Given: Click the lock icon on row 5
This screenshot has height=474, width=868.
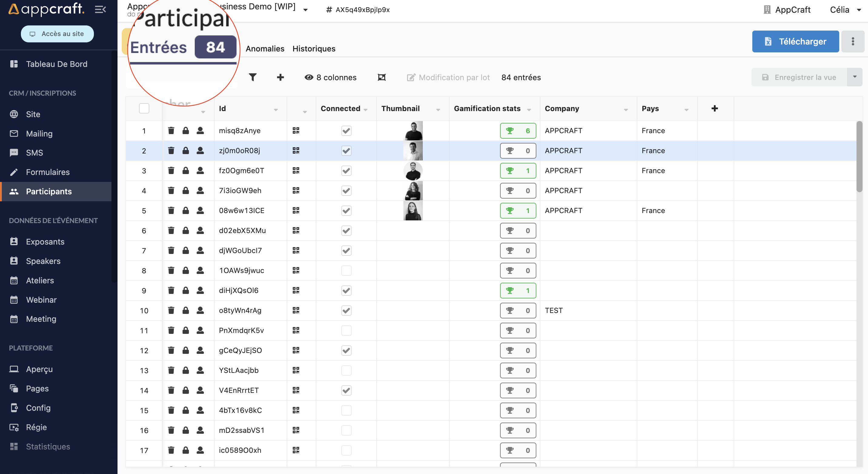Looking at the screenshot, I should click(185, 211).
